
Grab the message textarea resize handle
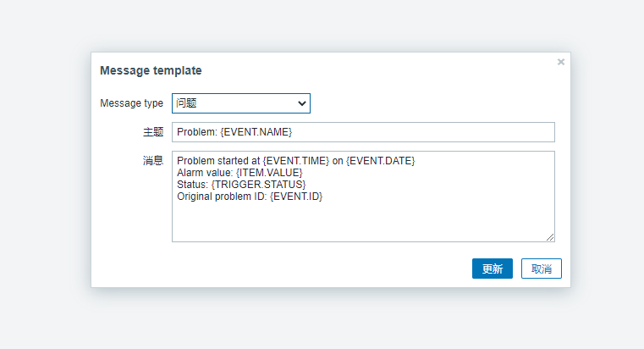(551, 238)
